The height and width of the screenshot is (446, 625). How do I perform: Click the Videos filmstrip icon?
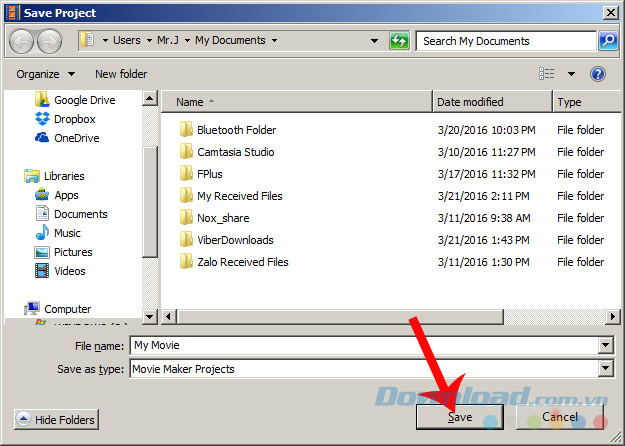click(42, 271)
